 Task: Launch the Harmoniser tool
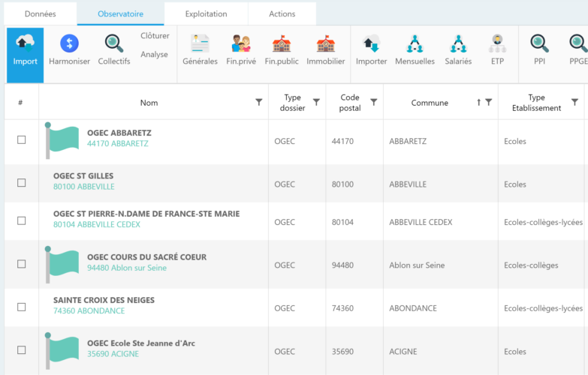point(69,49)
